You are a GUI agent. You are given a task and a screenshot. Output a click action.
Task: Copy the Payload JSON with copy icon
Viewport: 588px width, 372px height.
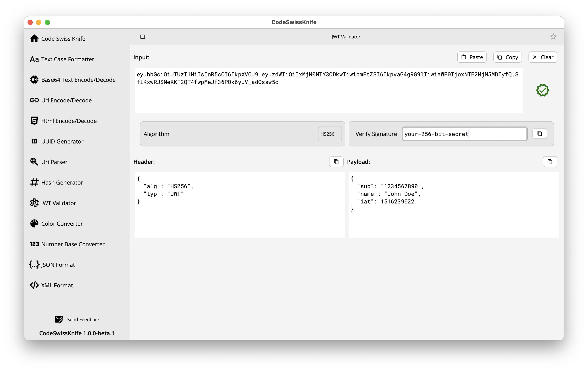click(x=550, y=161)
